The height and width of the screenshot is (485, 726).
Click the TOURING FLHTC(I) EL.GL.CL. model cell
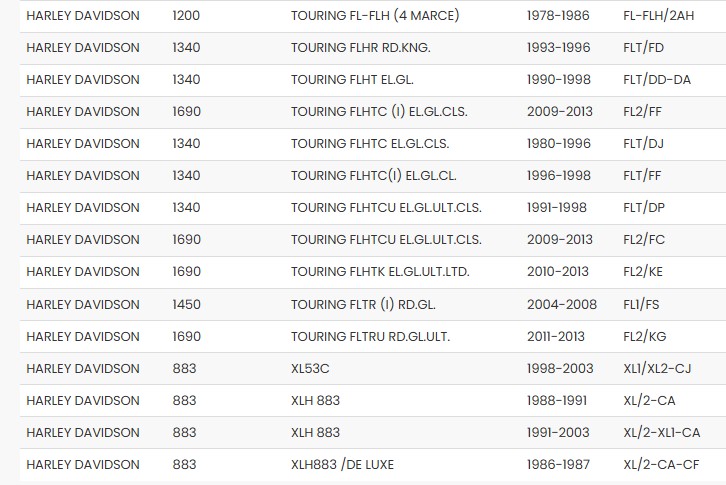[374, 176]
